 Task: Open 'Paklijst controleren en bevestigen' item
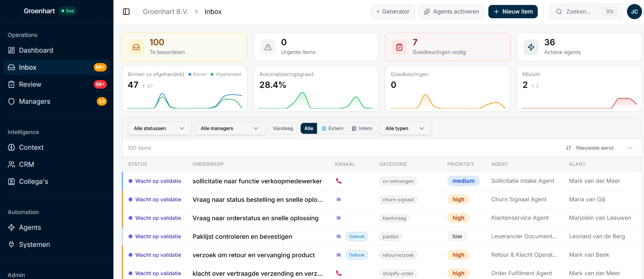[x=242, y=237]
